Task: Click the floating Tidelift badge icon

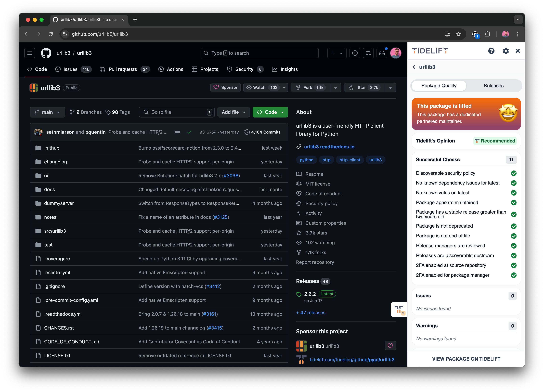Action: pyautogui.click(x=399, y=309)
